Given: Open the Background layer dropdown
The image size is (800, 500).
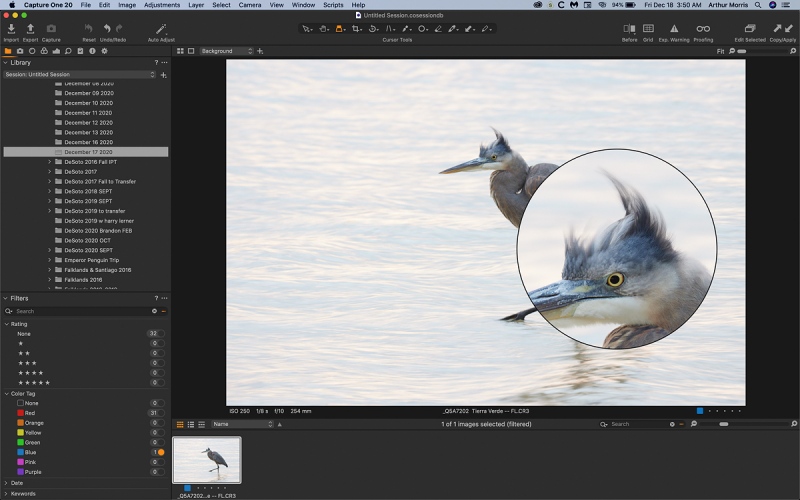Looking at the screenshot, I should click(x=227, y=51).
